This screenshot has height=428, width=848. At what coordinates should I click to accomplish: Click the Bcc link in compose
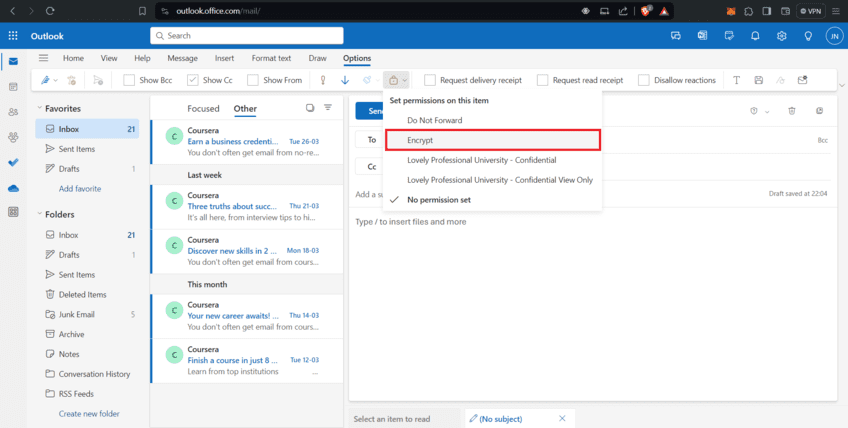click(x=823, y=140)
